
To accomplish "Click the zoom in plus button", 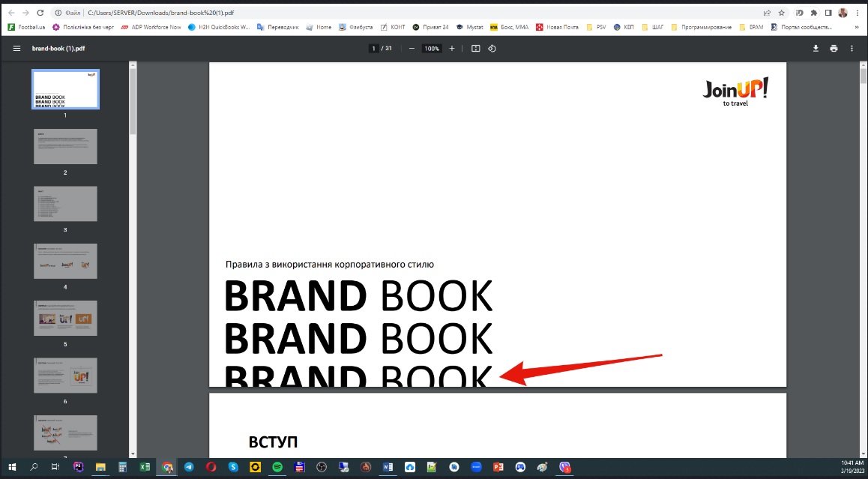I will [451, 49].
